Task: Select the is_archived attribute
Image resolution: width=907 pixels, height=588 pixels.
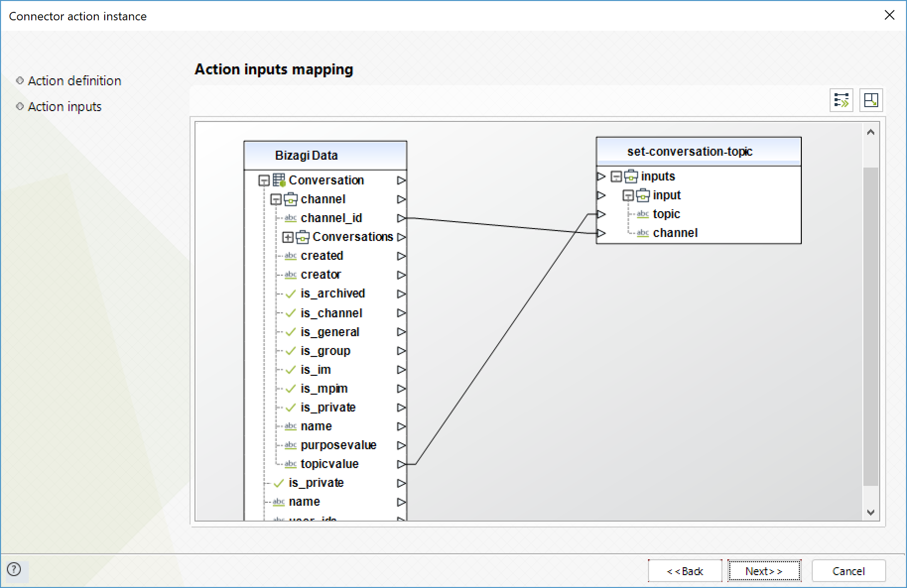Action: click(333, 294)
